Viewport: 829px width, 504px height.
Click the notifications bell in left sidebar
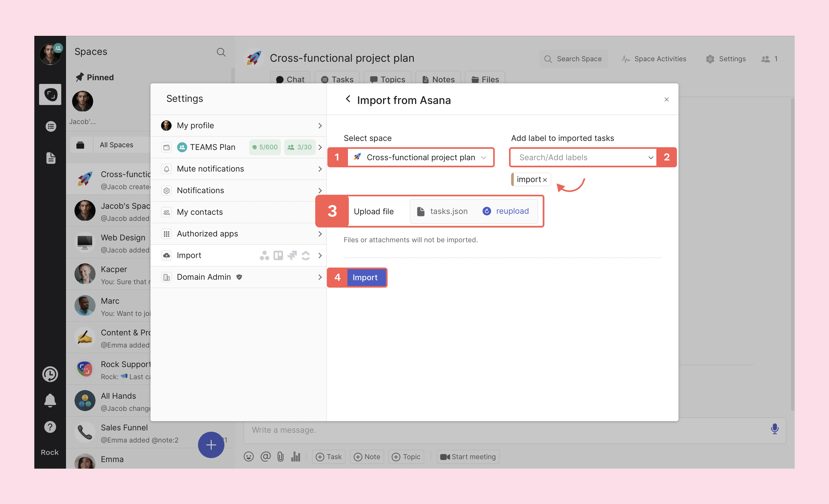coord(50,400)
